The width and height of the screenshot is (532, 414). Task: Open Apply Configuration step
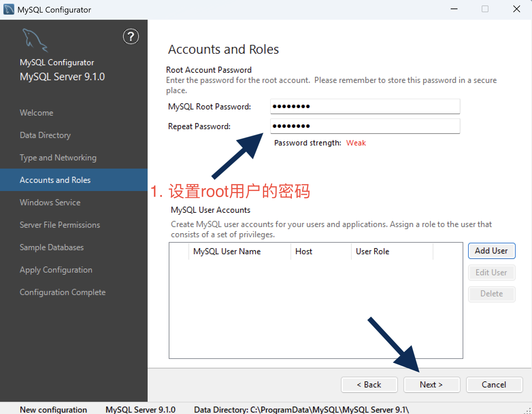pos(56,270)
